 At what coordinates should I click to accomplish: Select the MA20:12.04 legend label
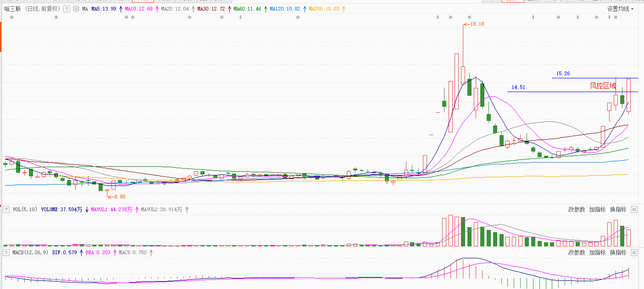point(175,9)
